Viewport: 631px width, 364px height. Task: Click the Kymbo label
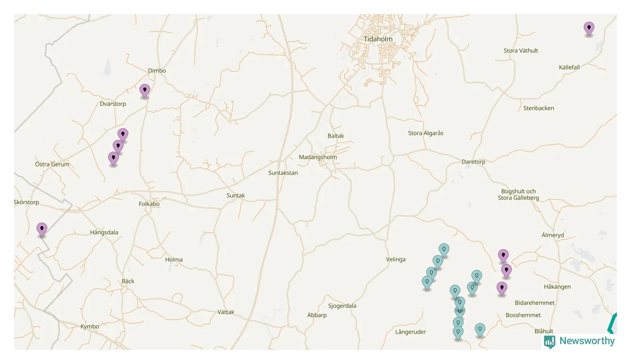(x=90, y=327)
